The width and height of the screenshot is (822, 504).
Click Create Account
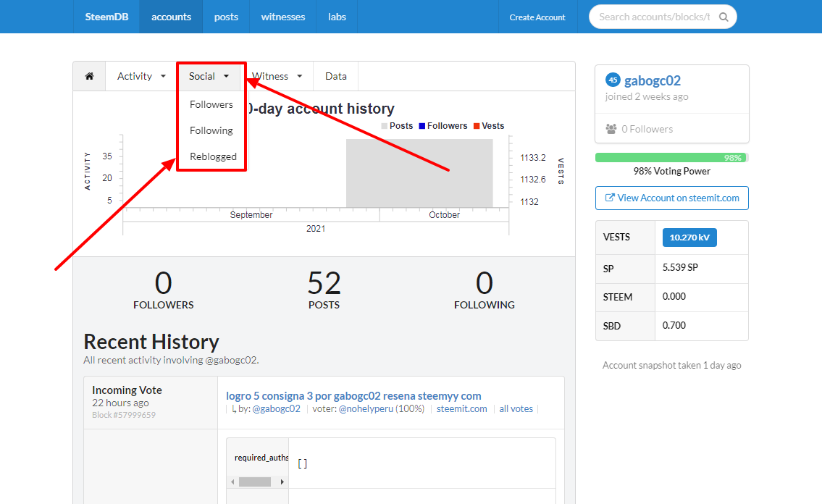537,17
